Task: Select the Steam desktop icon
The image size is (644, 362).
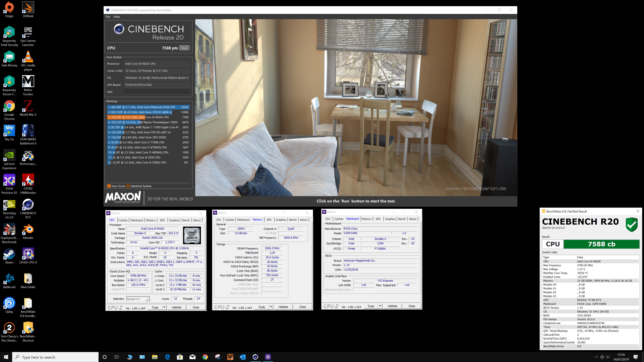Action: pyautogui.click(x=9, y=256)
